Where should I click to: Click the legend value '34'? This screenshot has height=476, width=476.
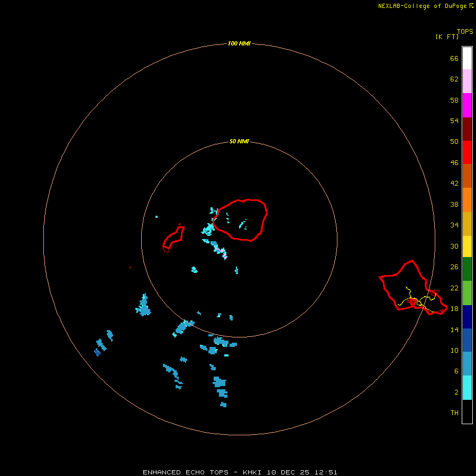coord(454,225)
